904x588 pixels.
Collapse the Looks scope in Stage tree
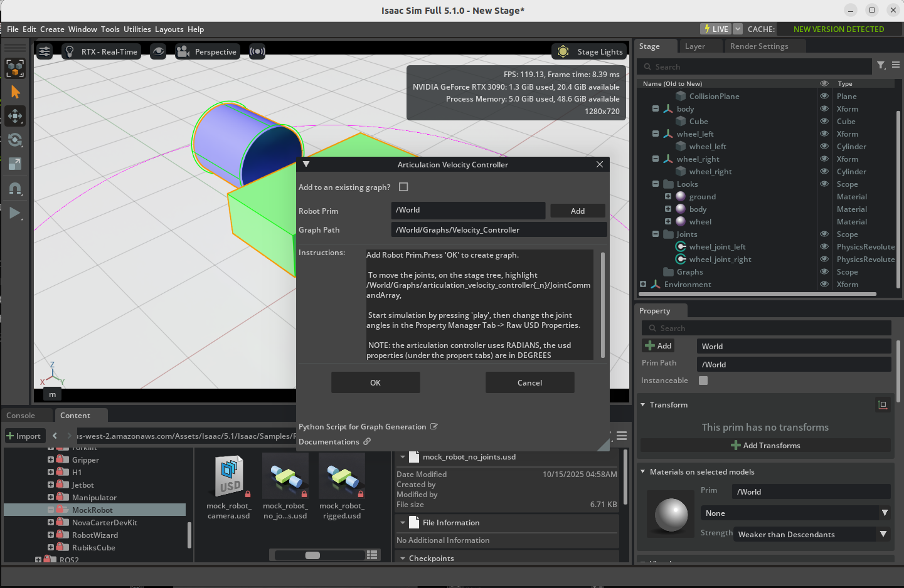coord(656,184)
